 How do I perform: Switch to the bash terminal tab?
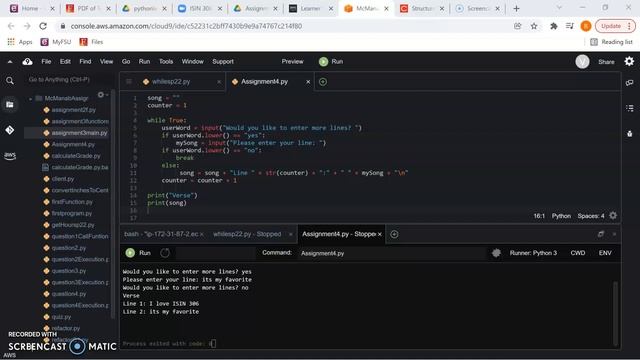[161, 234]
